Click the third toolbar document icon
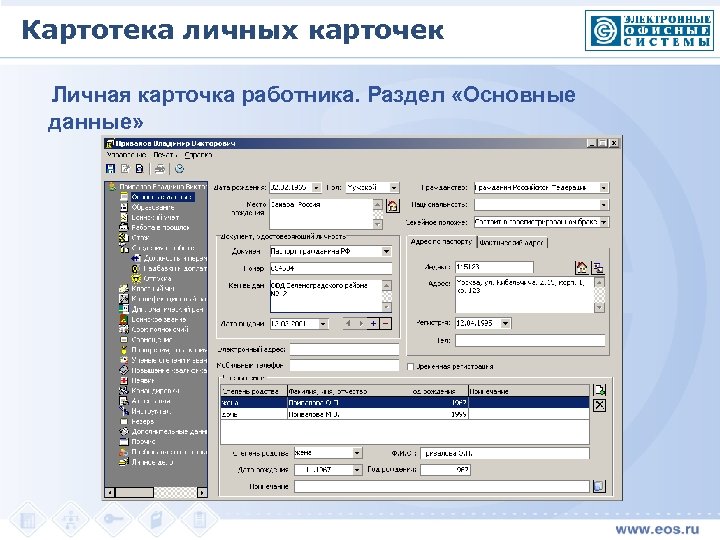720x540 pixels. tap(140, 169)
